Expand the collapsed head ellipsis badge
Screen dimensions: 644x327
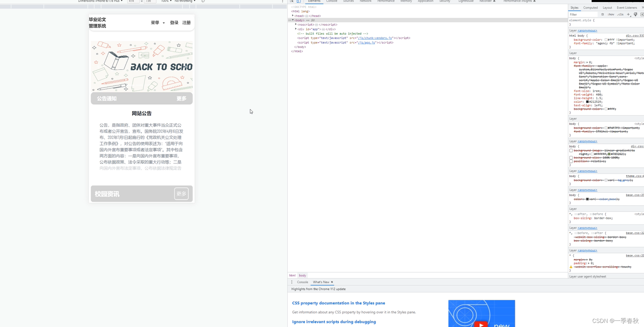[x=307, y=16]
